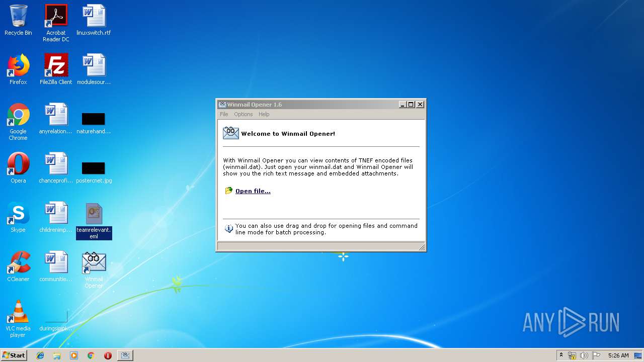Select linuxswitch.rtf document icon

[94, 20]
